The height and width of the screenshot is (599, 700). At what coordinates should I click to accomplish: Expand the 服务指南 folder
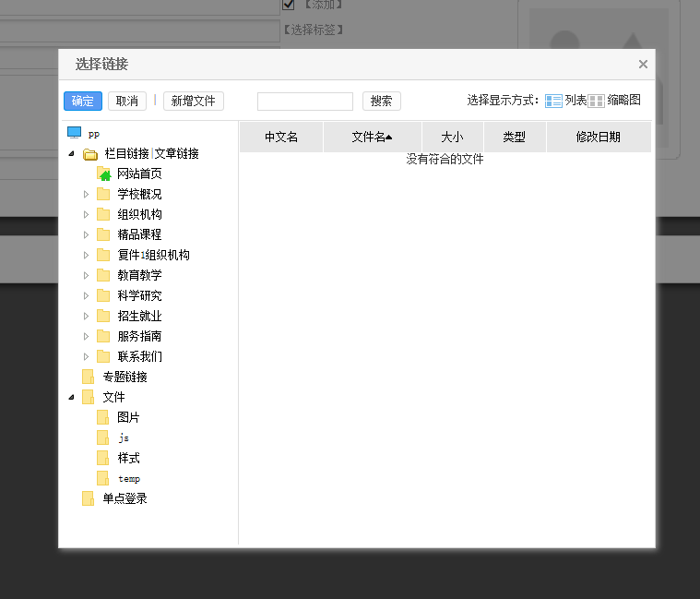86,336
